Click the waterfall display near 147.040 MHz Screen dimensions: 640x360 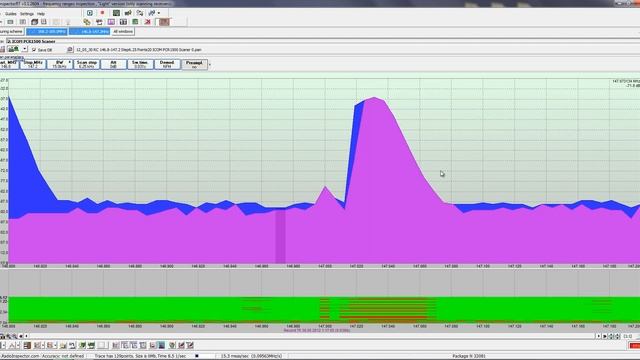click(x=388, y=309)
